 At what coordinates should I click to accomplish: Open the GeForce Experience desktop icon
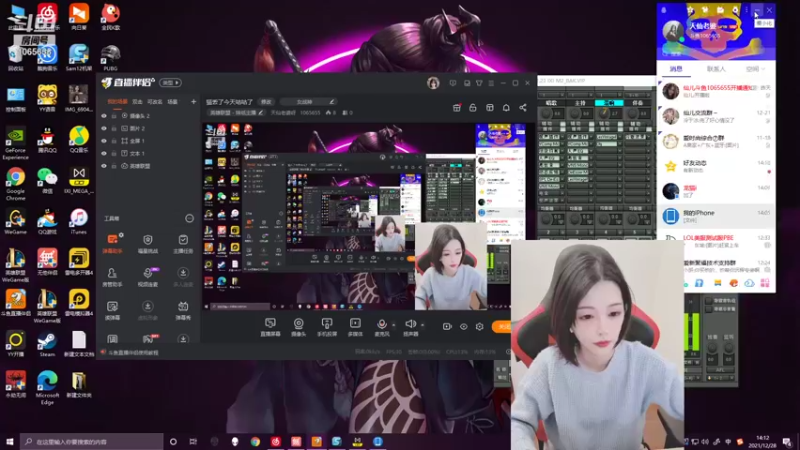pyautogui.click(x=15, y=143)
